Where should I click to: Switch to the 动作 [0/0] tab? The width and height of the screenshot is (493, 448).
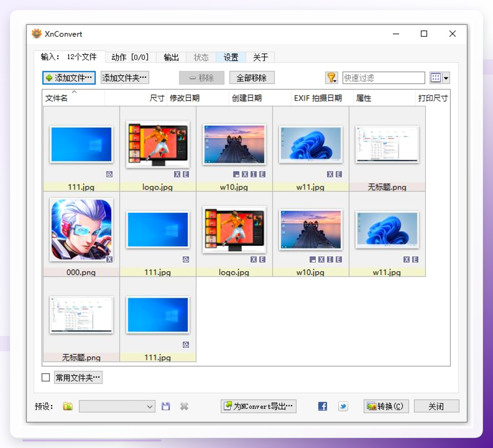click(130, 57)
